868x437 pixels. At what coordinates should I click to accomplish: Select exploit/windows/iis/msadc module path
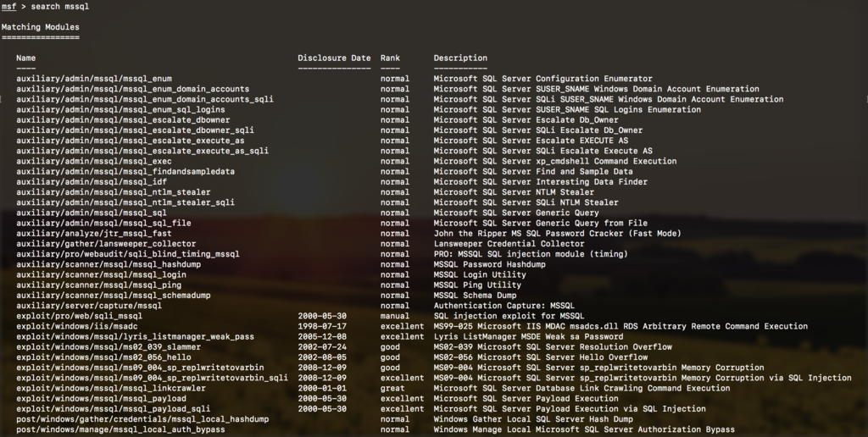pos(77,326)
